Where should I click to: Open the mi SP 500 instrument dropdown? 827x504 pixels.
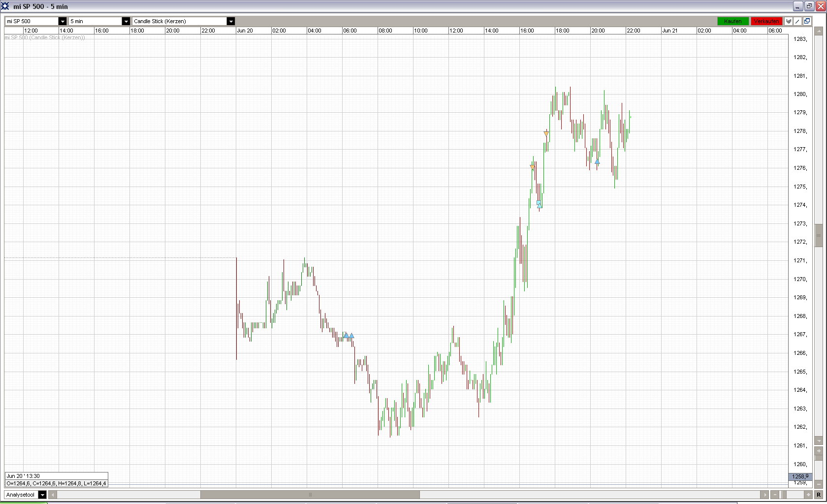click(x=35, y=21)
